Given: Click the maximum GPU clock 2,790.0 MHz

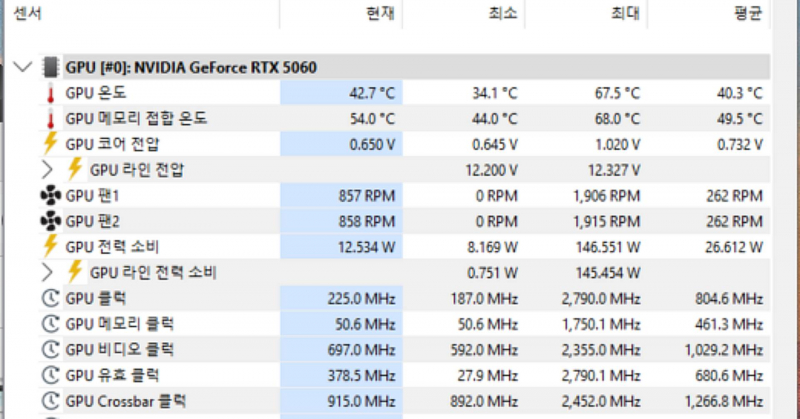Looking at the screenshot, I should point(601,299).
